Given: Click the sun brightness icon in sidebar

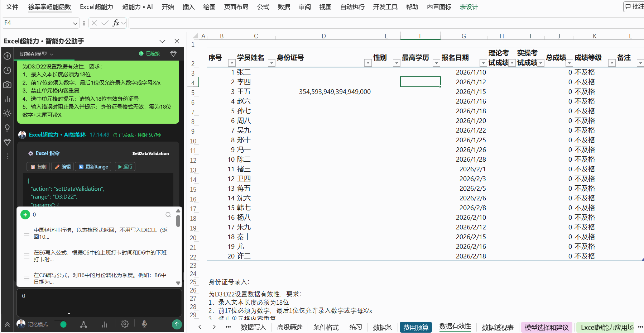Looking at the screenshot, I should click(x=7, y=113).
